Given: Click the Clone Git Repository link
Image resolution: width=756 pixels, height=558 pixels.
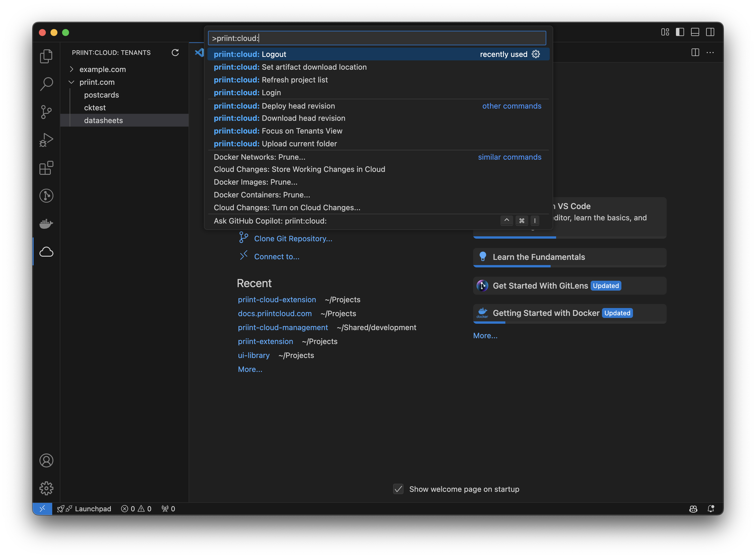Looking at the screenshot, I should [x=293, y=238].
